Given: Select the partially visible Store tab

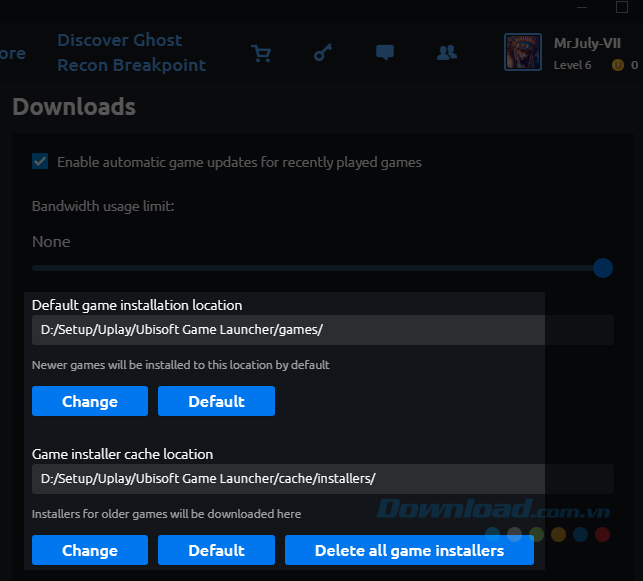Looking at the screenshot, I should pos(13,53).
